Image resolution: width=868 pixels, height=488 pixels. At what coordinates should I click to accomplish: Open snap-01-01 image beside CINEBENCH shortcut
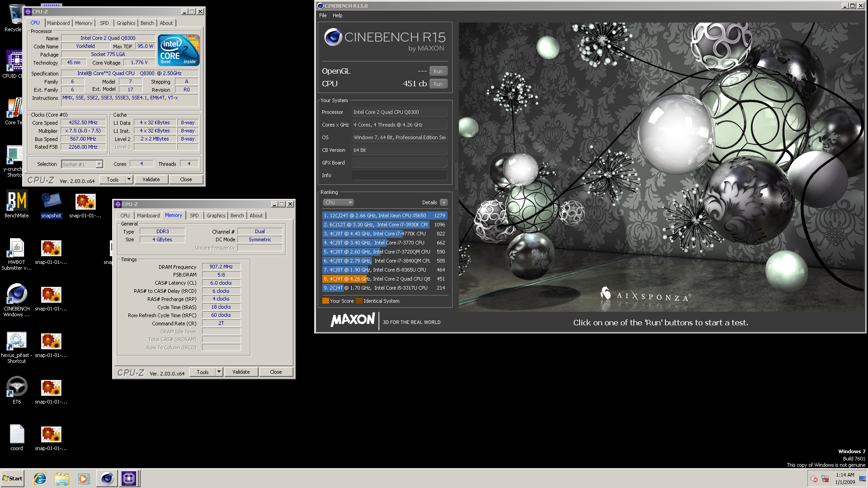pos(51,298)
